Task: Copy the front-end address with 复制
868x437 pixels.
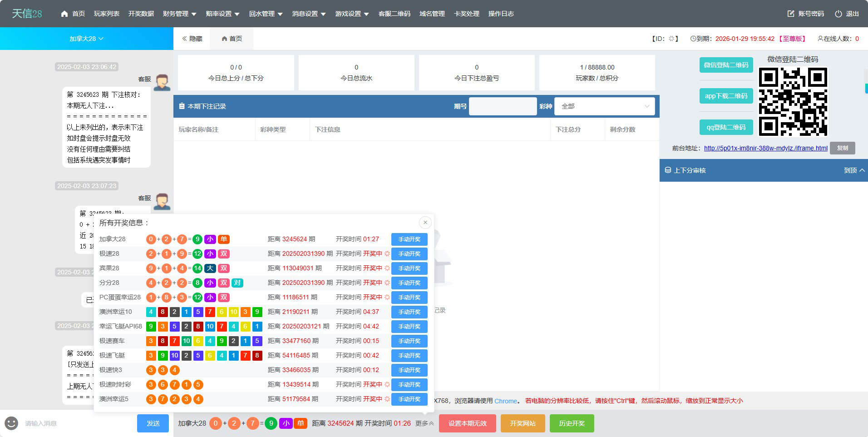Action: tap(843, 148)
